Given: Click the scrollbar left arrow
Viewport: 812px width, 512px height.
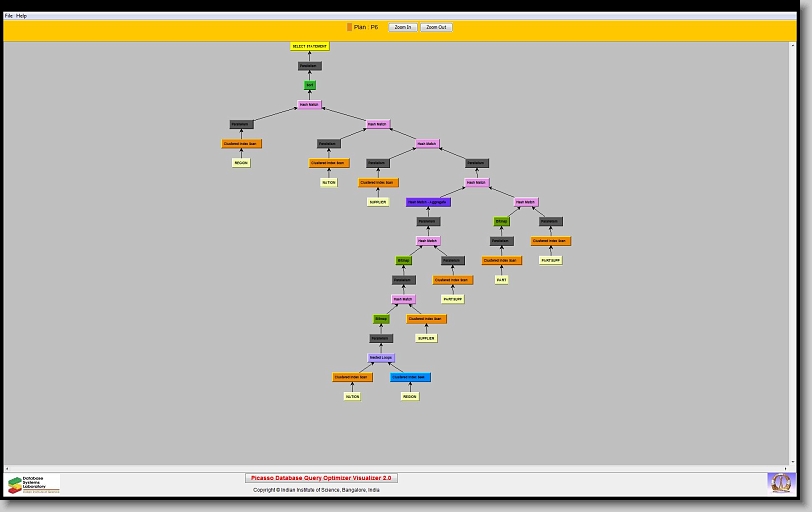Looking at the screenshot, I should (x=7, y=468).
